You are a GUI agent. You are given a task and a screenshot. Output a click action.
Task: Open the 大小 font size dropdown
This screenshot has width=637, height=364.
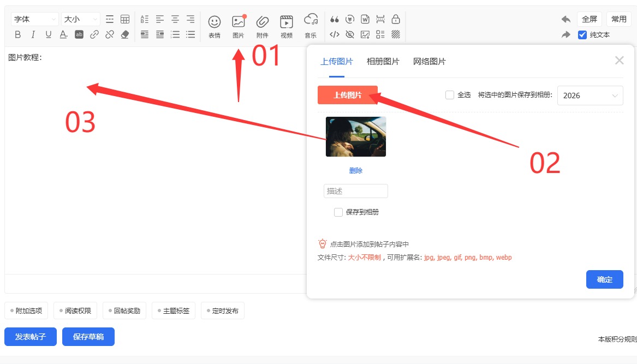point(80,19)
